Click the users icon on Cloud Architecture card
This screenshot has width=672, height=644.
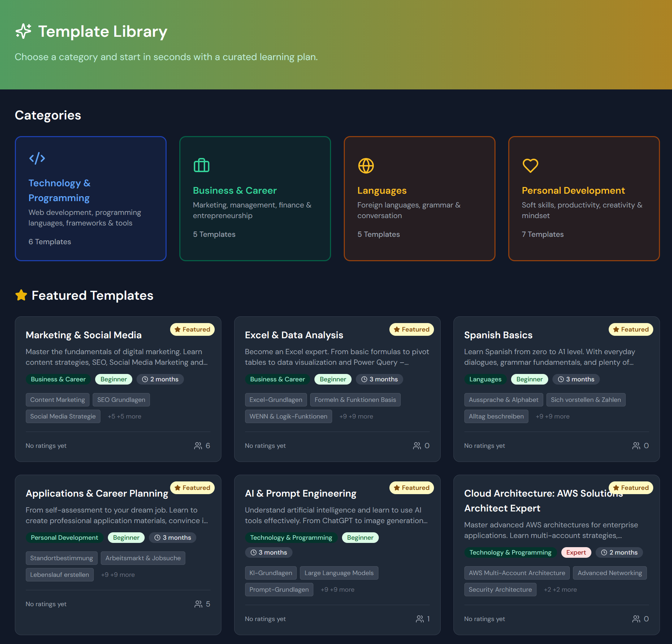tap(636, 619)
